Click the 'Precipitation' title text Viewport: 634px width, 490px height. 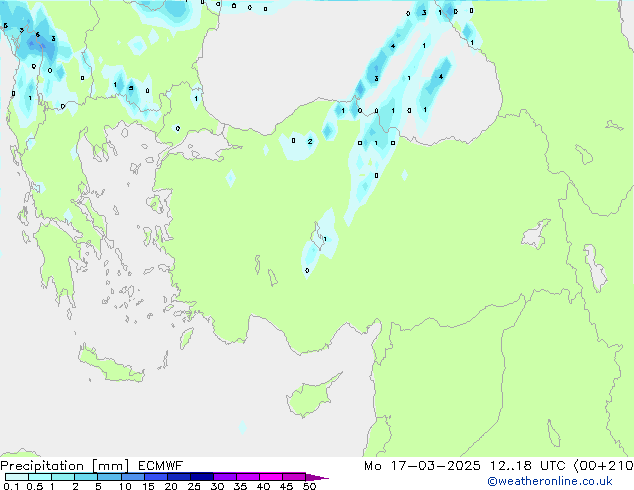pyautogui.click(x=42, y=466)
